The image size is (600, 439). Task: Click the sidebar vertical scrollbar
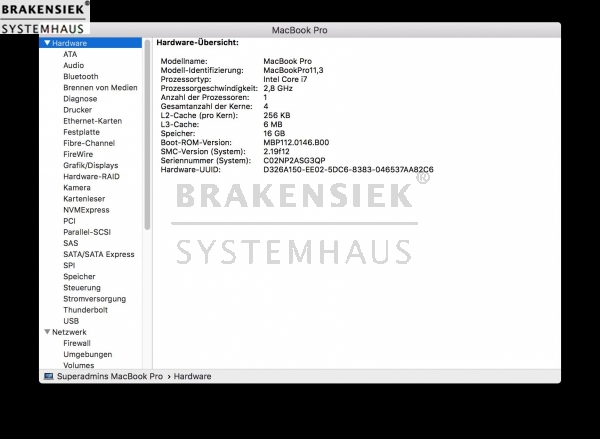click(147, 134)
